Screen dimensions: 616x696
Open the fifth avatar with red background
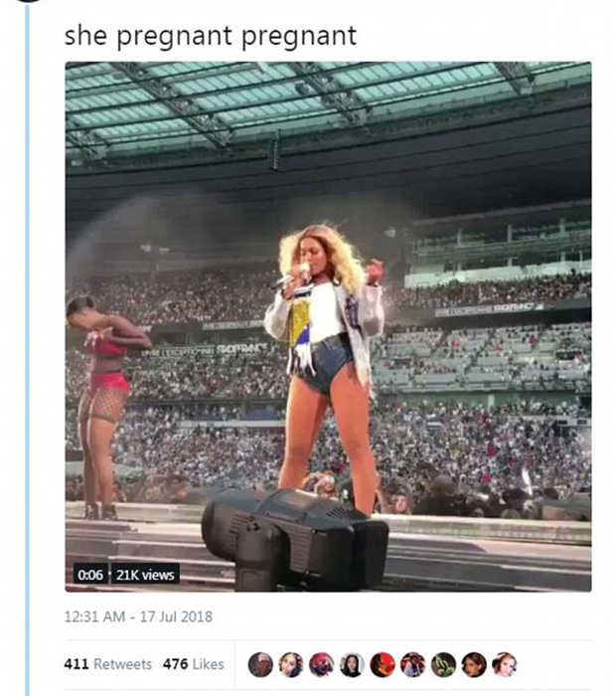(x=383, y=664)
